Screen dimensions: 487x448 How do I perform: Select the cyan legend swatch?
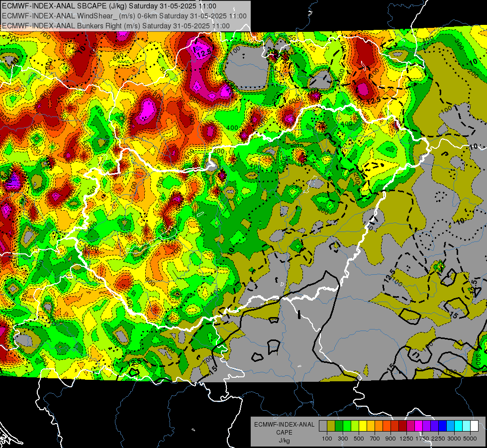tap(459, 426)
